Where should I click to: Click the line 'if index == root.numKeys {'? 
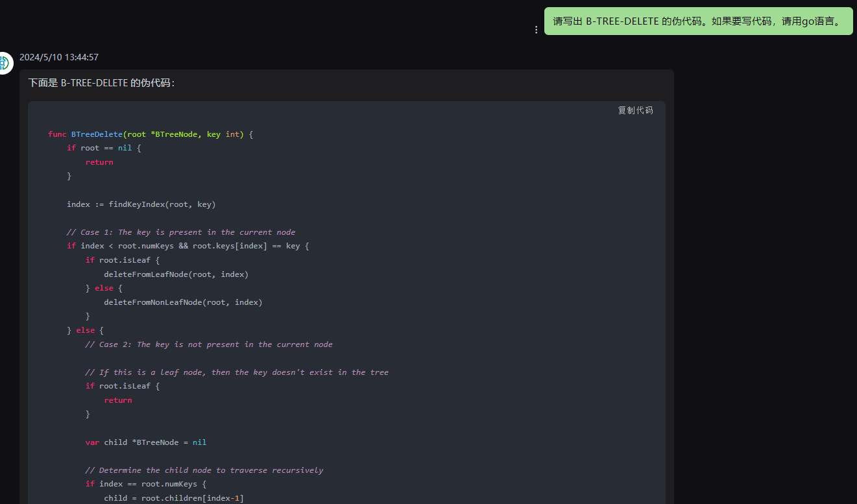146,484
